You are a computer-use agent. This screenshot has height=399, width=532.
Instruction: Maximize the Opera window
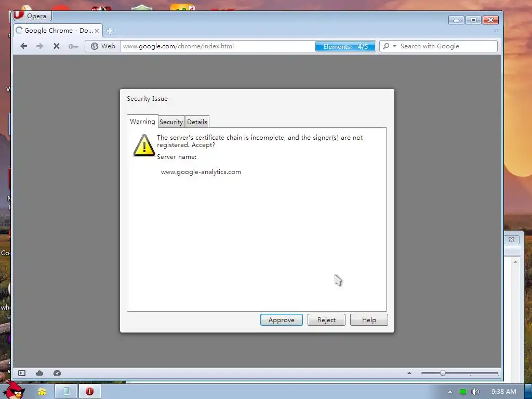pyautogui.click(x=473, y=20)
